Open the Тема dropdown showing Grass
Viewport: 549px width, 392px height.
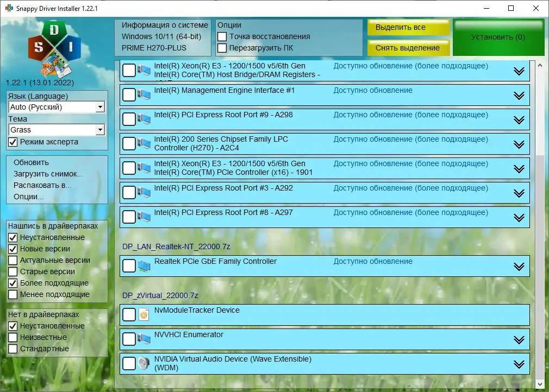(100, 130)
